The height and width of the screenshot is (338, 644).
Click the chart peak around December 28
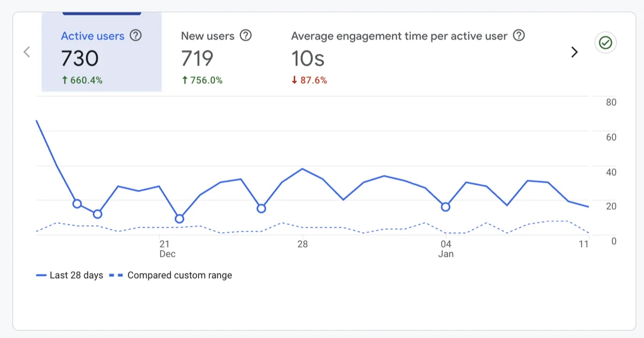[x=302, y=169]
